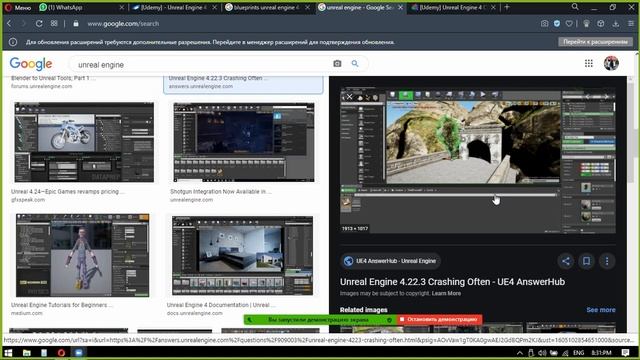Click the unreal engine search field
Image resolution: width=640 pixels, height=360 pixels.
click(200, 64)
